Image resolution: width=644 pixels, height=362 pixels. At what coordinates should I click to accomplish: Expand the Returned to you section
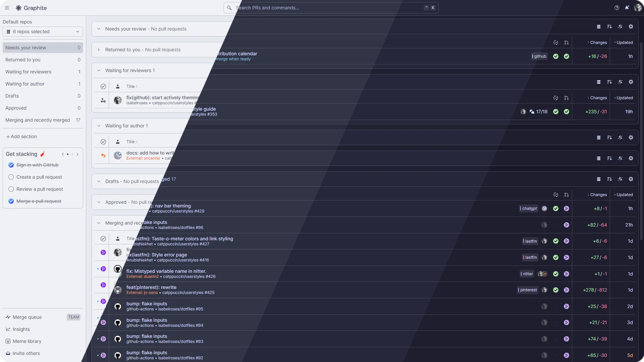pos(99,50)
